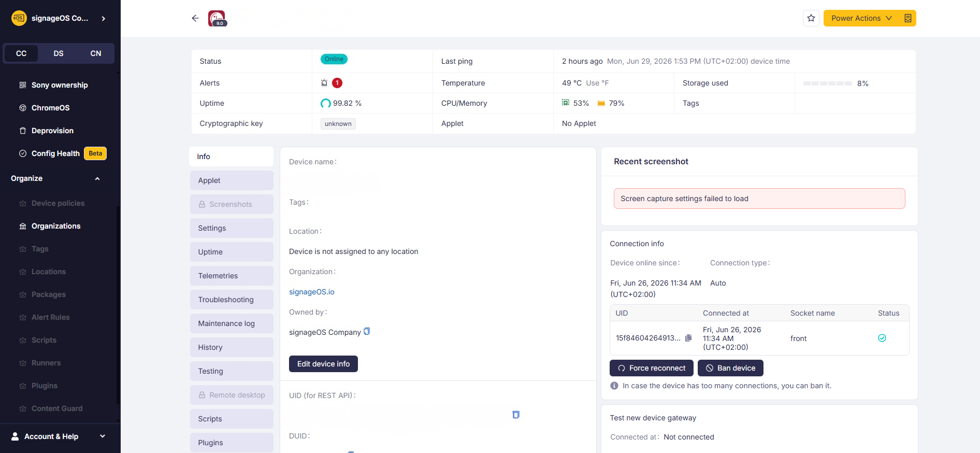
Task: Open the Testing tab
Action: (x=232, y=371)
